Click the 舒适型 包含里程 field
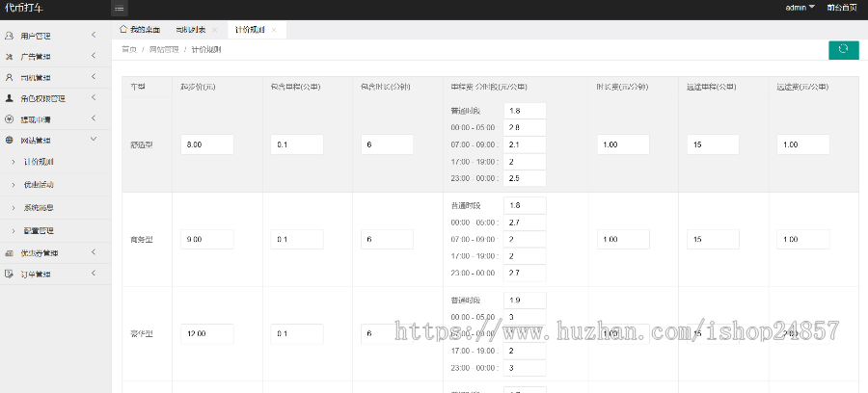 click(297, 144)
